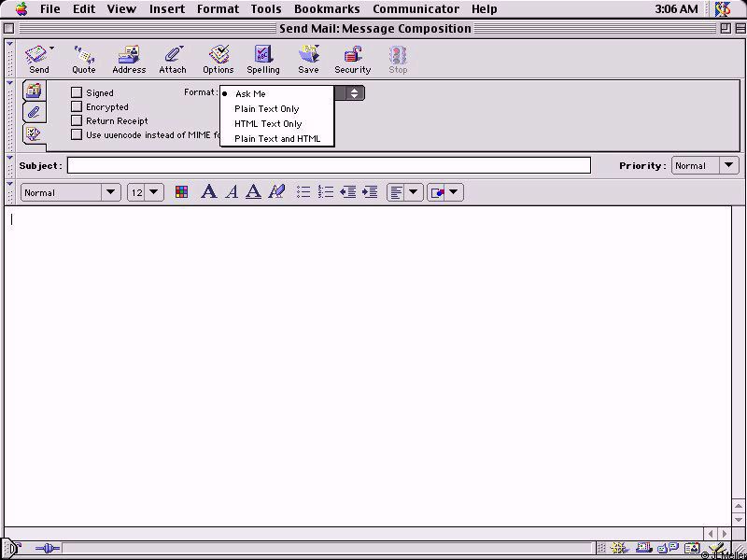
Task: Open the Communicator menu
Action: click(x=416, y=9)
